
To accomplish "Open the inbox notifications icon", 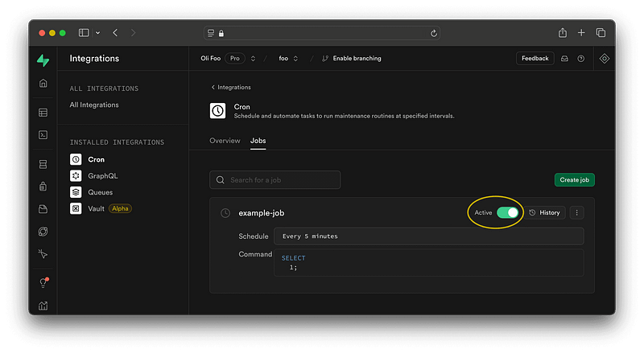I will 565,59.
